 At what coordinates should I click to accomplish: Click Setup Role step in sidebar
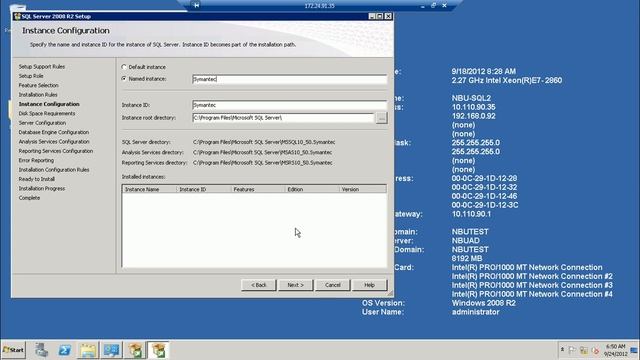tap(31, 76)
